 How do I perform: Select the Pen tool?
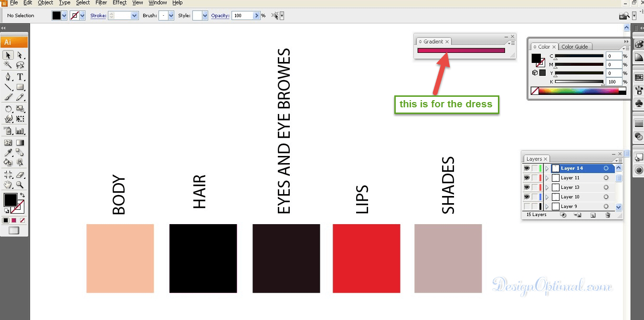tap(8, 77)
